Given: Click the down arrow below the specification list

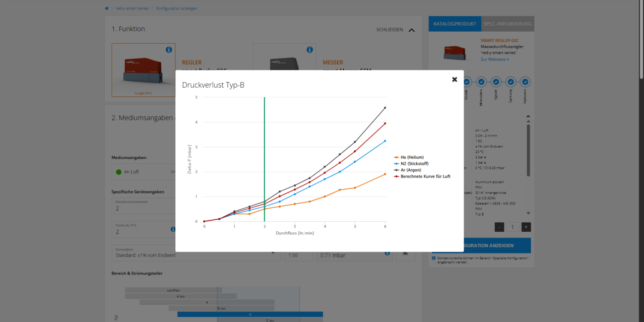Looking at the screenshot, I should tap(528, 214).
